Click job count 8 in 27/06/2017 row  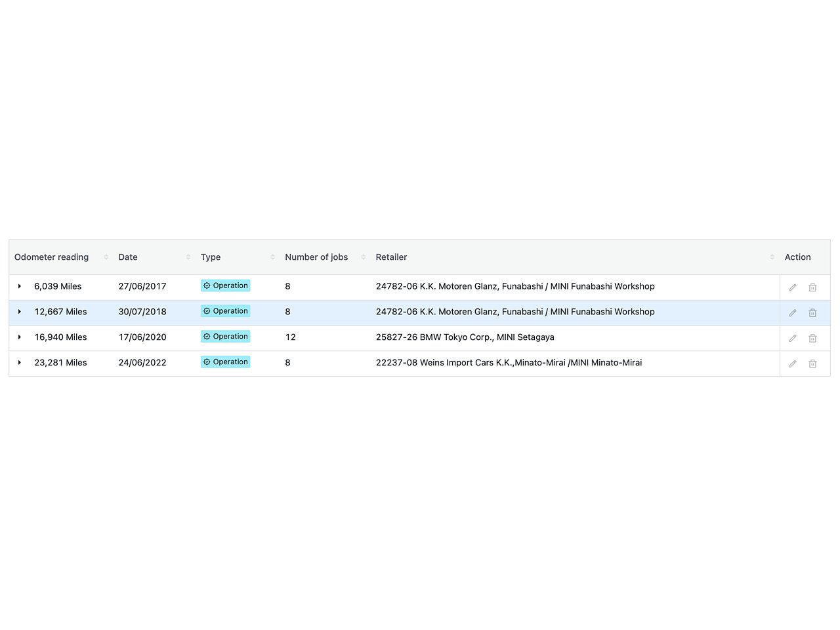click(287, 286)
